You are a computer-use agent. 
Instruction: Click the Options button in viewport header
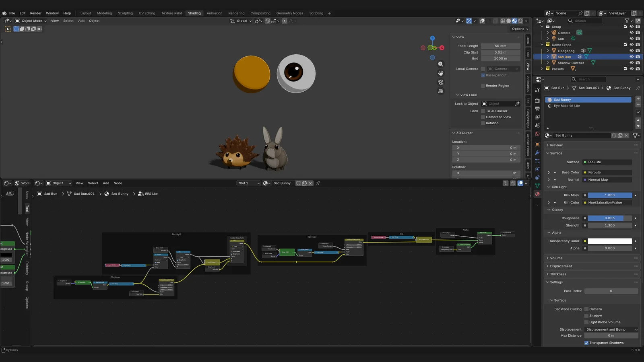(x=519, y=29)
